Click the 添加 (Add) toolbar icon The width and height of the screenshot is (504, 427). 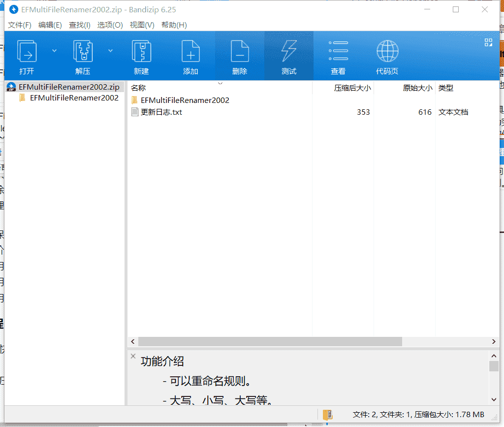[190, 51]
